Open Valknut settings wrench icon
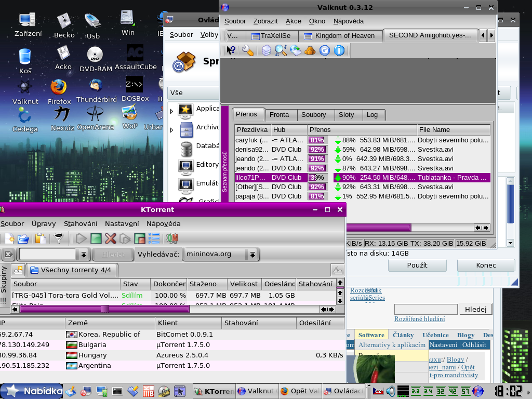532x399 pixels. (248, 50)
